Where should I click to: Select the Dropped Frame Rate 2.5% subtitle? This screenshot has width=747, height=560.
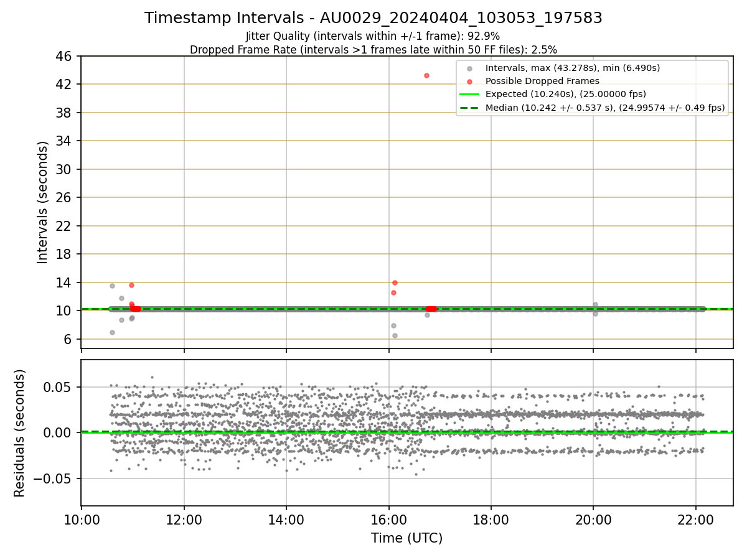[x=374, y=49]
